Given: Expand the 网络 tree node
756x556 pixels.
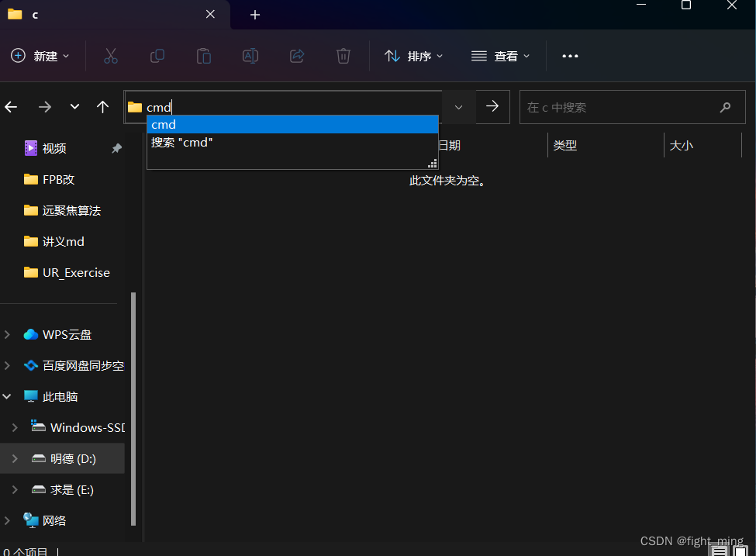Looking at the screenshot, I should (x=7, y=520).
